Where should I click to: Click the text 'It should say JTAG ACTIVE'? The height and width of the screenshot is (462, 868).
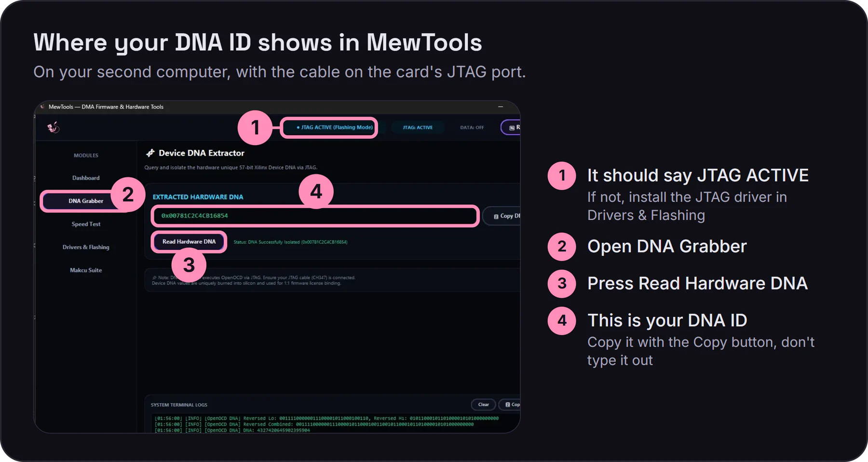698,175
